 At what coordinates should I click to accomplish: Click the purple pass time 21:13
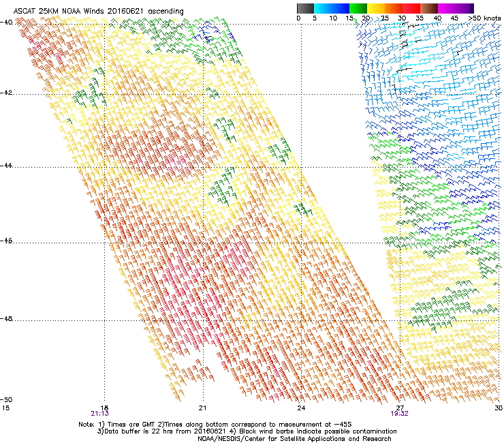[x=100, y=414]
